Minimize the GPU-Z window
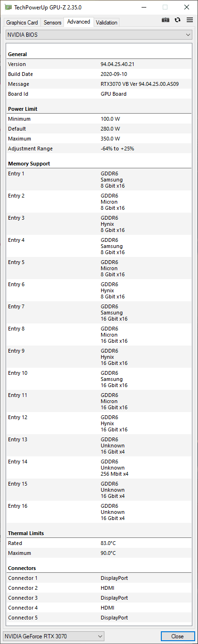The width and height of the screenshot is (198, 644). (143, 7)
